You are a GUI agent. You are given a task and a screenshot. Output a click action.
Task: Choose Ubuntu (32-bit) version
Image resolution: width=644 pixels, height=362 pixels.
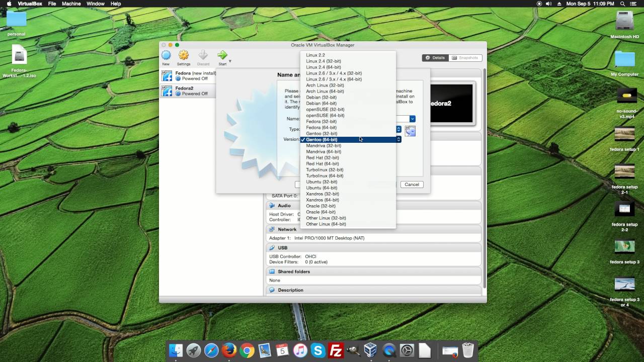[x=348, y=182]
